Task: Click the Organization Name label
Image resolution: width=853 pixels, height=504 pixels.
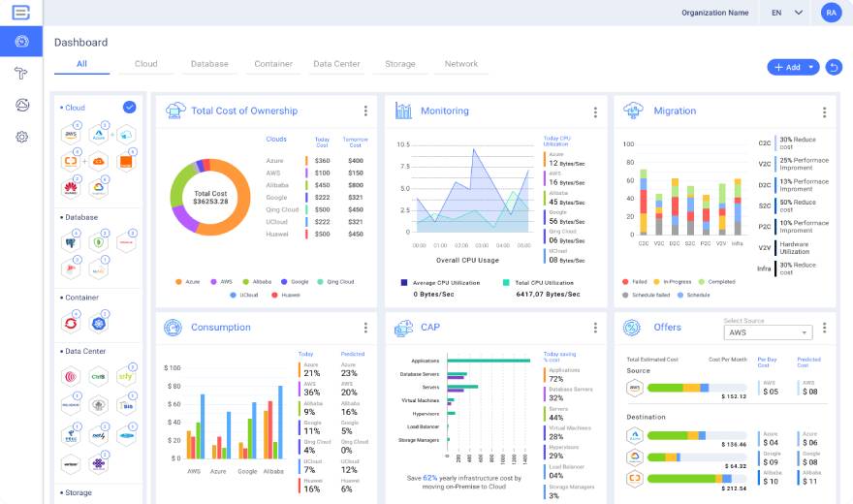Action: [714, 13]
